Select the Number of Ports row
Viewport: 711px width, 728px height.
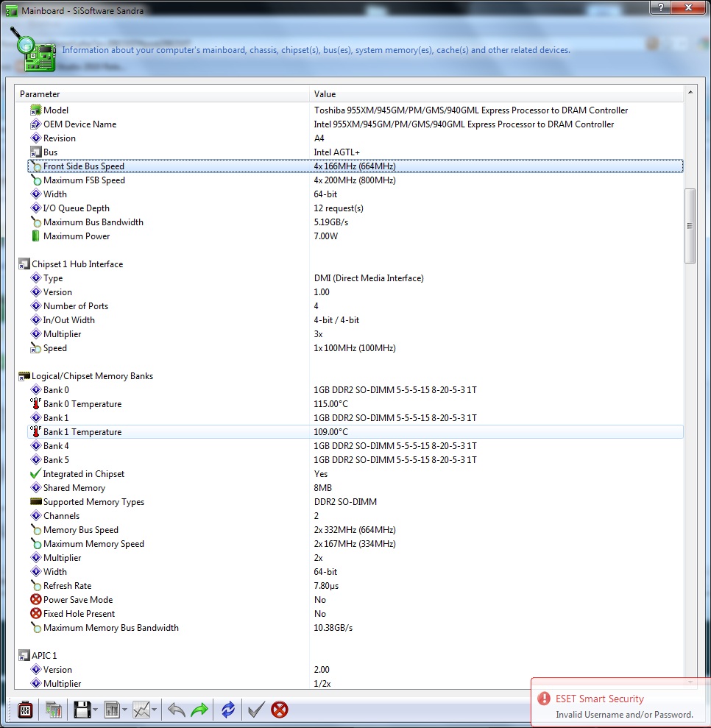click(x=355, y=306)
